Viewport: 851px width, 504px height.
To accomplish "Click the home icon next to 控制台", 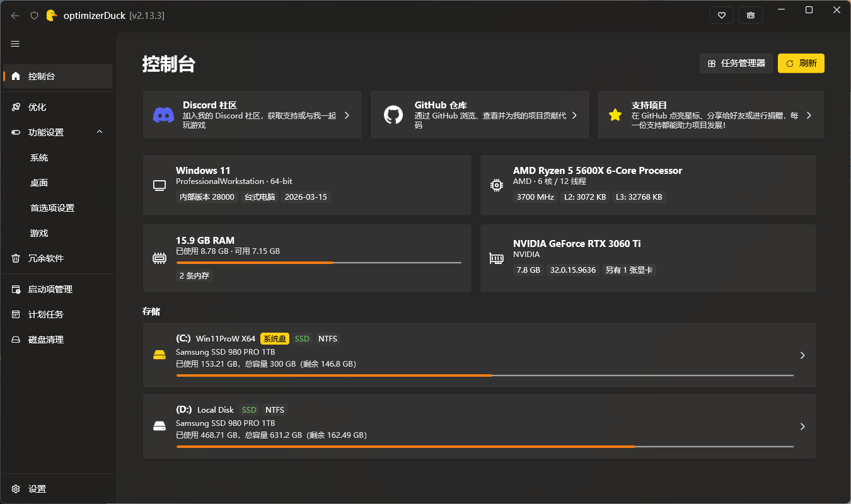I will pyautogui.click(x=16, y=76).
